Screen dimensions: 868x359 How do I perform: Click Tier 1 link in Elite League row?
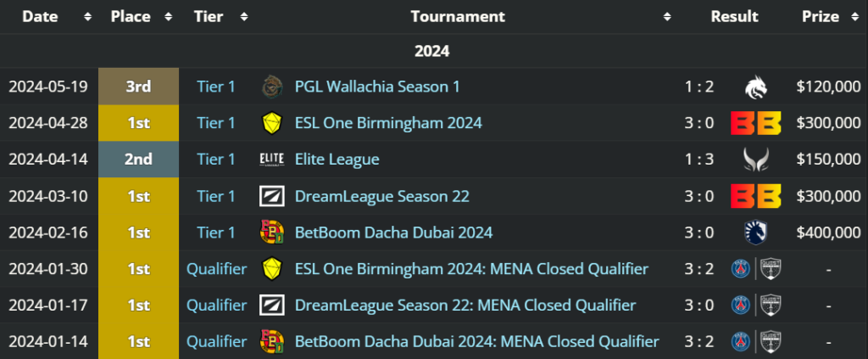coord(216,160)
